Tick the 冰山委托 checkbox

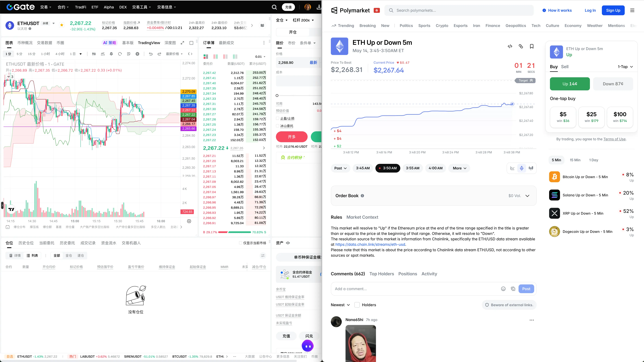click(x=278, y=126)
